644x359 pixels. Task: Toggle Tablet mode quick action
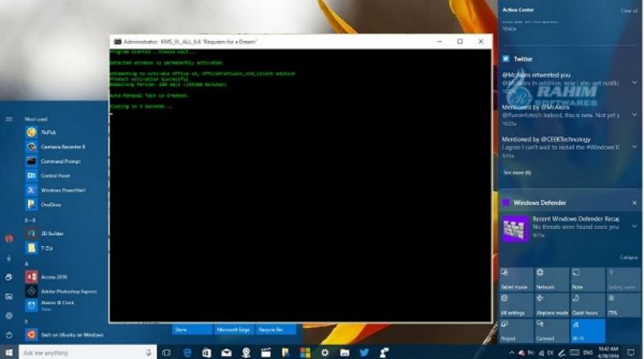[x=517, y=279]
